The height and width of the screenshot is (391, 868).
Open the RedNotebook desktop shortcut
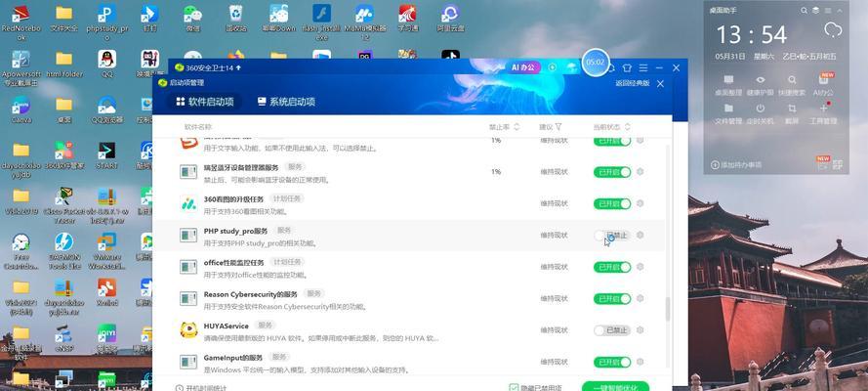click(x=21, y=22)
